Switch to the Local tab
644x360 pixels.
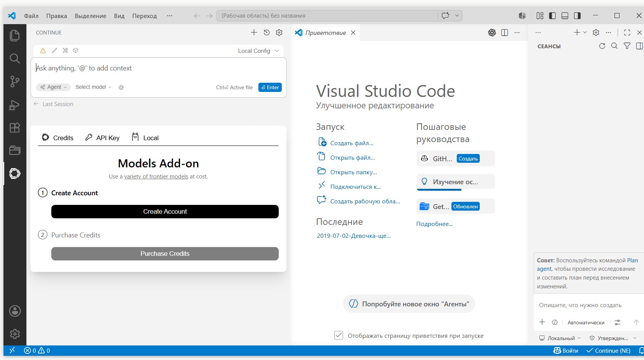click(145, 137)
